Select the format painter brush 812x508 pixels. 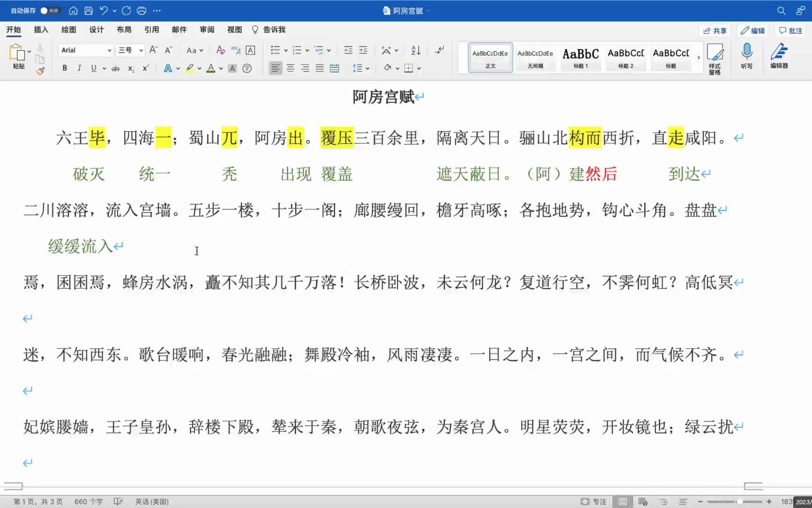[40, 71]
